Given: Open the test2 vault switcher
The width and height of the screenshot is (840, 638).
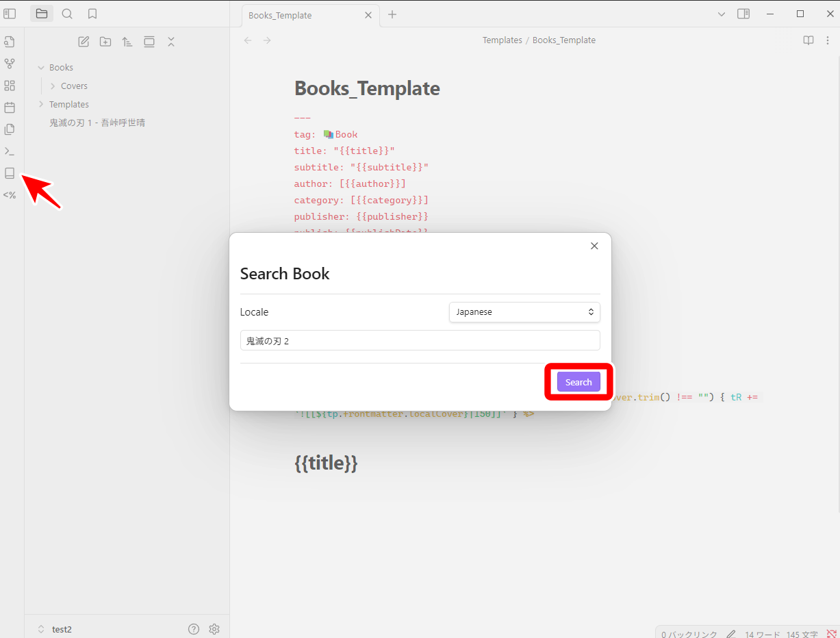Looking at the screenshot, I should [55, 629].
